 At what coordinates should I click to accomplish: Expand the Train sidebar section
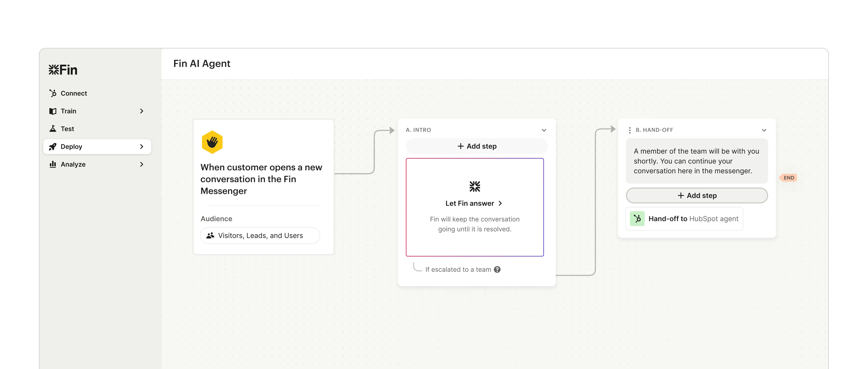(x=141, y=111)
